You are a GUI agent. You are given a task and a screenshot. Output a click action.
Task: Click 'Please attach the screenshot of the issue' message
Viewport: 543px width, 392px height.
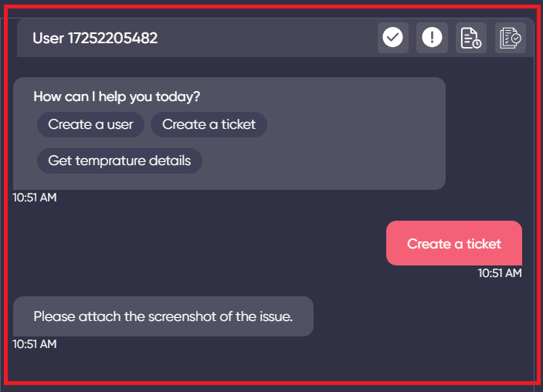[163, 316]
